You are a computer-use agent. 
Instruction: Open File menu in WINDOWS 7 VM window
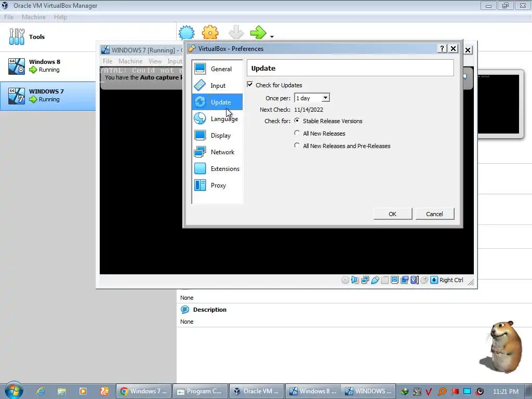pos(108,61)
